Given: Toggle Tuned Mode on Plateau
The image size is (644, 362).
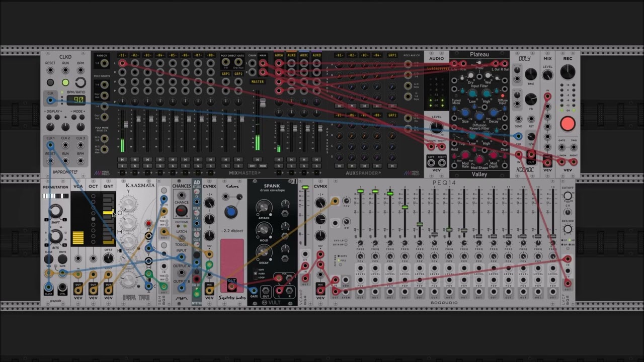Looking at the screenshot, I should (x=456, y=96).
